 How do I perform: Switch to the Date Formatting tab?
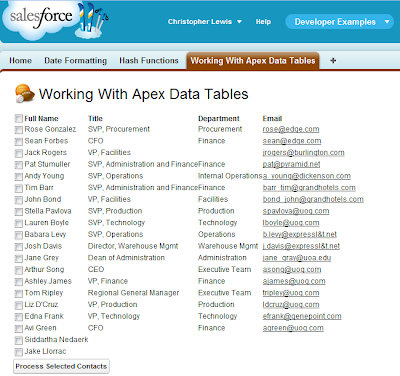(76, 60)
